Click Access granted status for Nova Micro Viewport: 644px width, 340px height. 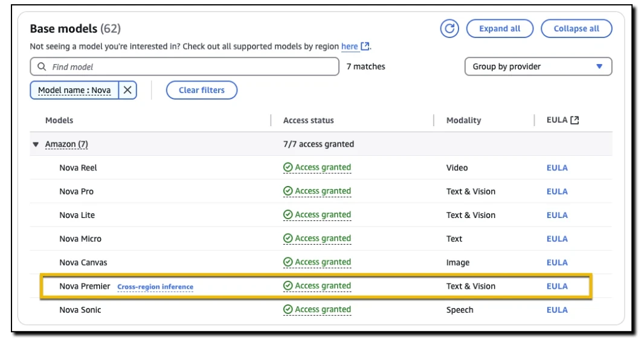pos(323,239)
